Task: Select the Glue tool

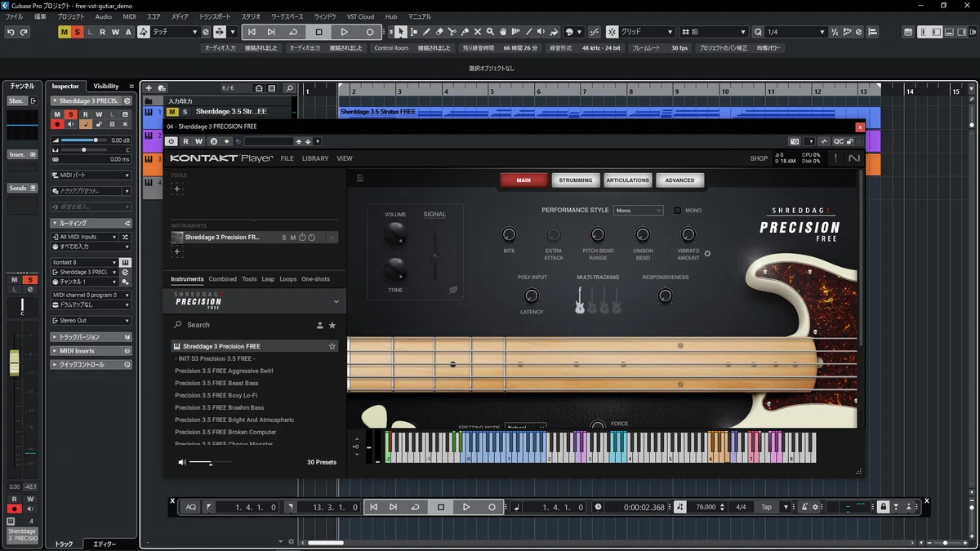Action: (465, 32)
